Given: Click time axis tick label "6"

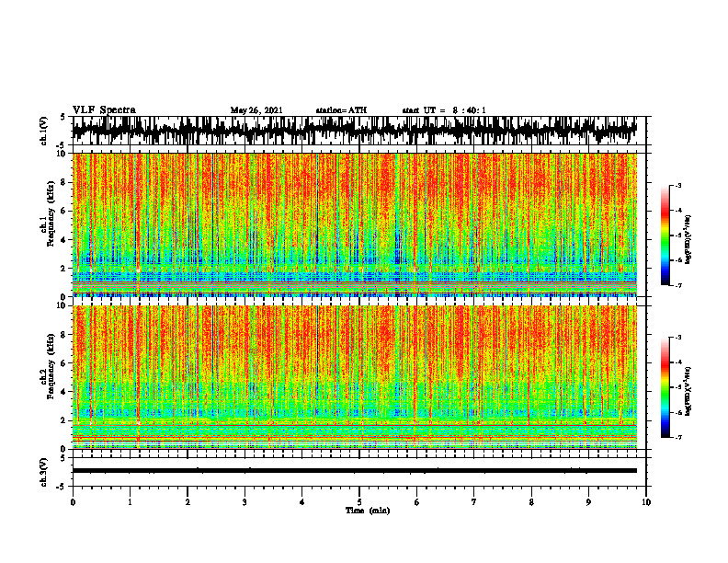Looking at the screenshot, I should click(x=417, y=502).
